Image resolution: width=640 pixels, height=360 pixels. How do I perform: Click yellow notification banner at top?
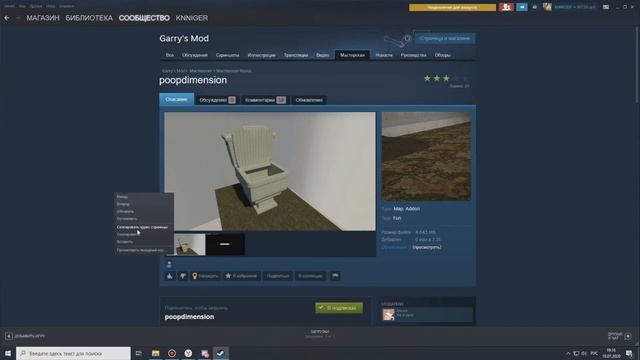click(452, 7)
